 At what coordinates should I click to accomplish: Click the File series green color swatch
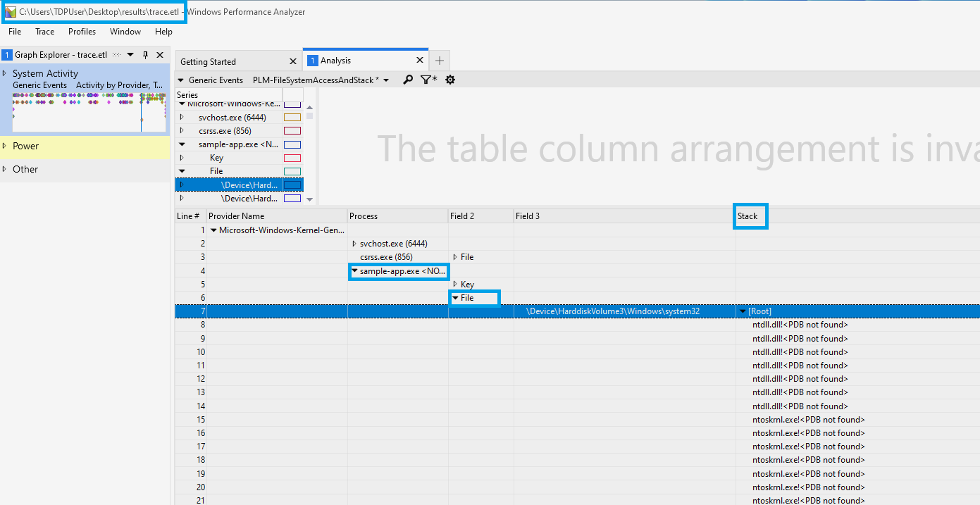click(x=292, y=170)
